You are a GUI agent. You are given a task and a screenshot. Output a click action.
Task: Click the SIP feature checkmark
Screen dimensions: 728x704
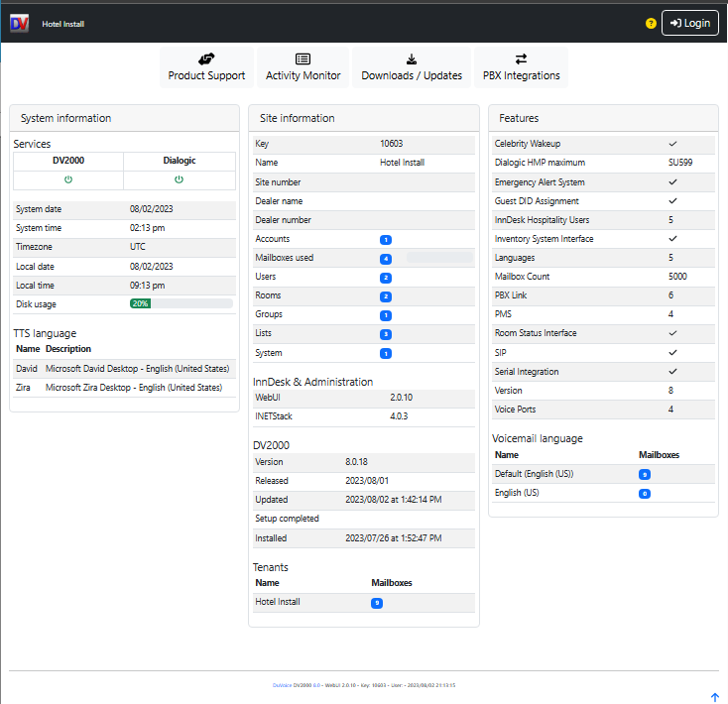672,352
